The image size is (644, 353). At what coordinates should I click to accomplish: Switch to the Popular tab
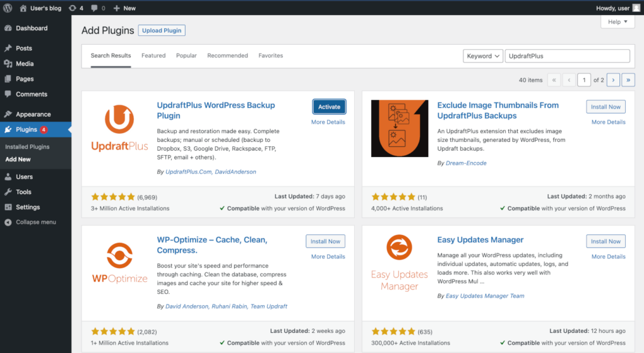186,55
